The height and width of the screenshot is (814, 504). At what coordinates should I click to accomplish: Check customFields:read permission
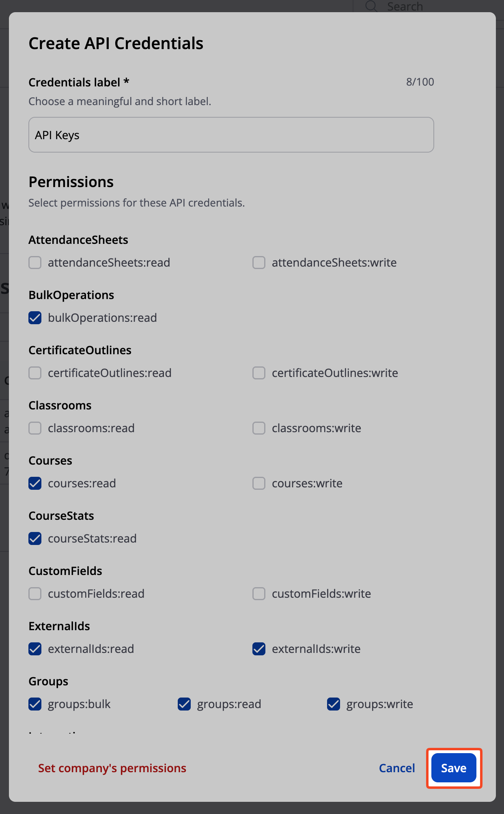35,594
